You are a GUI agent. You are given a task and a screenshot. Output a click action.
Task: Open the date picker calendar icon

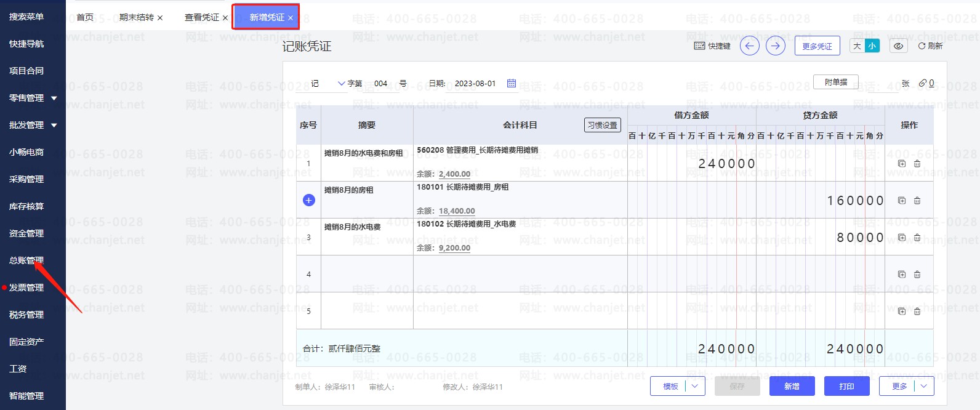[x=511, y=83]
